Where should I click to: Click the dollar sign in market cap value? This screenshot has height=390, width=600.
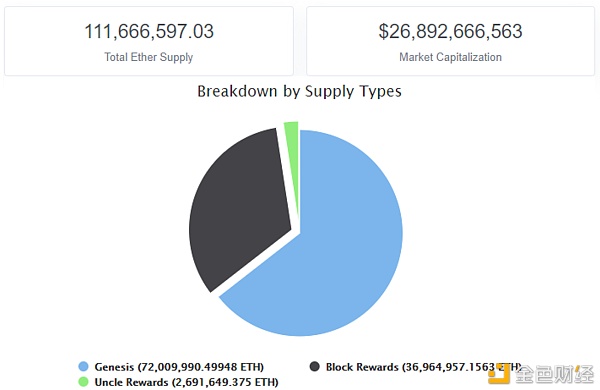pyautogui.click(x=383, y=31)
